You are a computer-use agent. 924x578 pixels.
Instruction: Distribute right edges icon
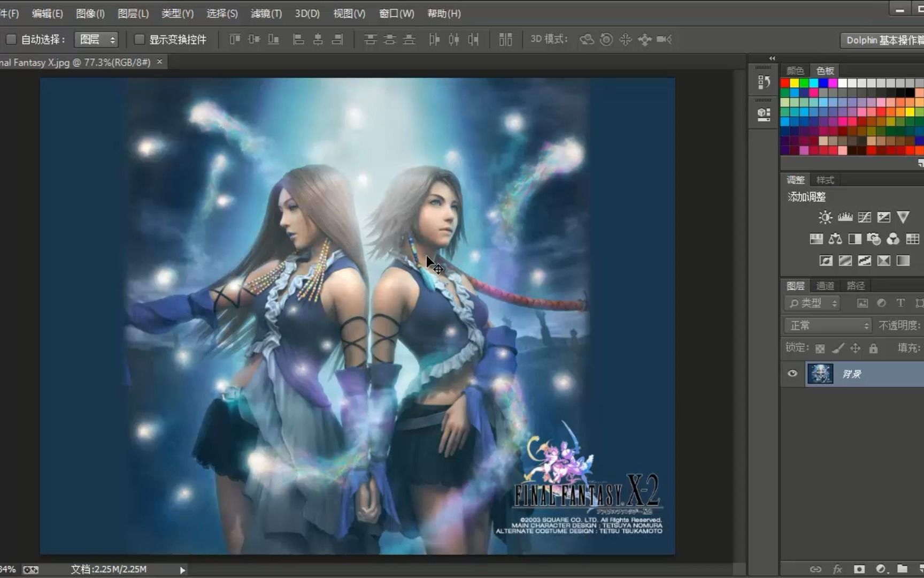coord(473,39)
